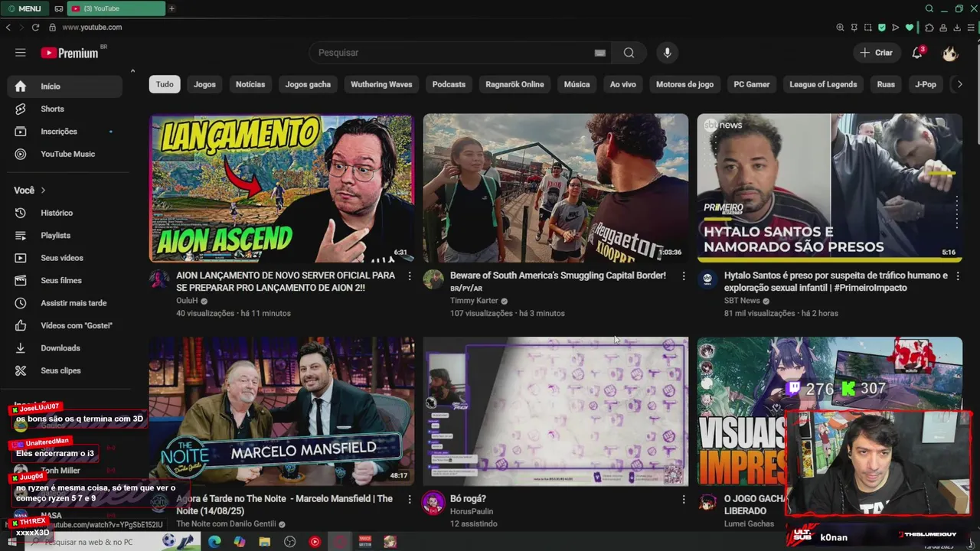Open a new browser tab
This screenshot has height=551, width=980.
[x=171, y=8]
